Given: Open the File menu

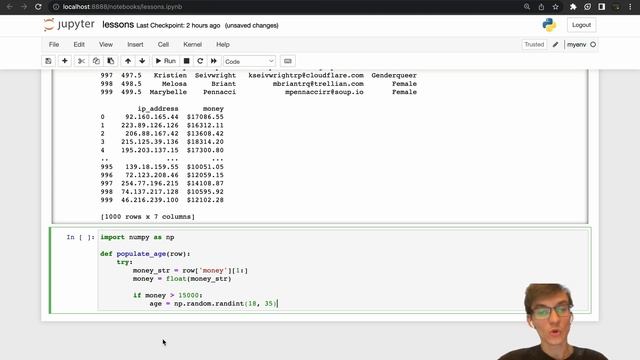Looking at the screenshot, I should [54, 44].
